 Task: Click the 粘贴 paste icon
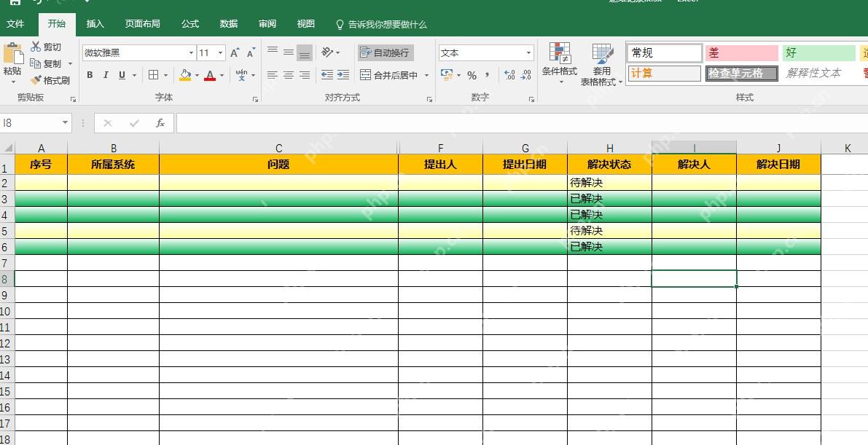click(x=12, y=54)
